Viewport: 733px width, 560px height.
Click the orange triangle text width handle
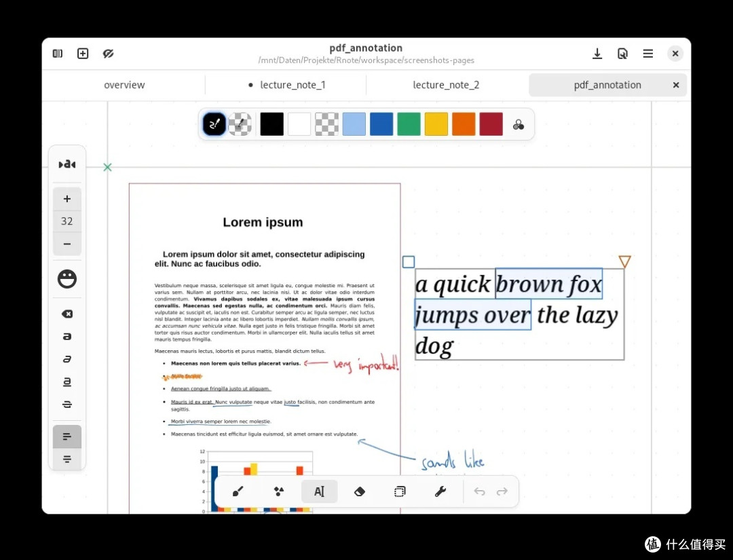click(x=624, y=261)
